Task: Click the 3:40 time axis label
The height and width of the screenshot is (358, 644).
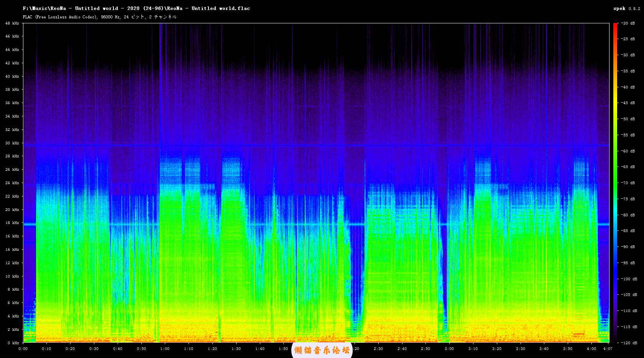Action: pyautogui.click(x=544, y=349)
